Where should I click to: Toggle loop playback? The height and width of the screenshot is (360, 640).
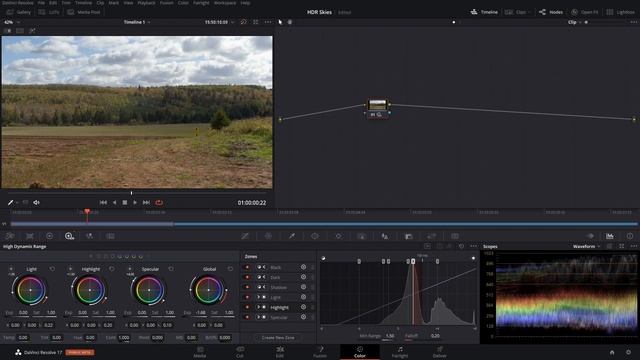(x=159, y=202)
